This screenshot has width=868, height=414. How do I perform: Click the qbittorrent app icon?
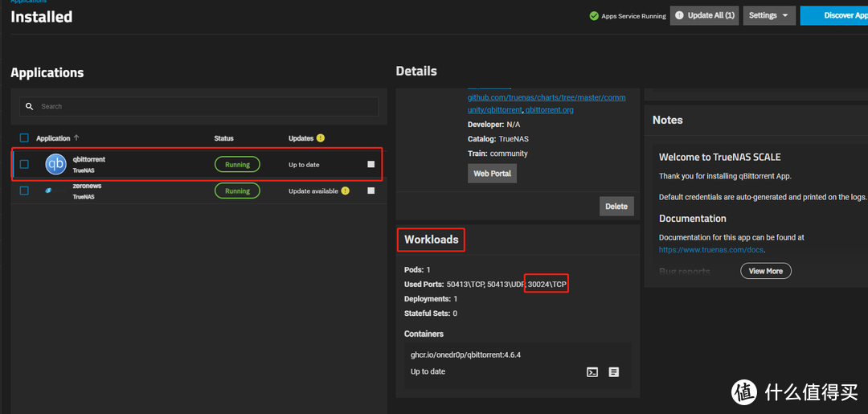[x=55, y=164]
